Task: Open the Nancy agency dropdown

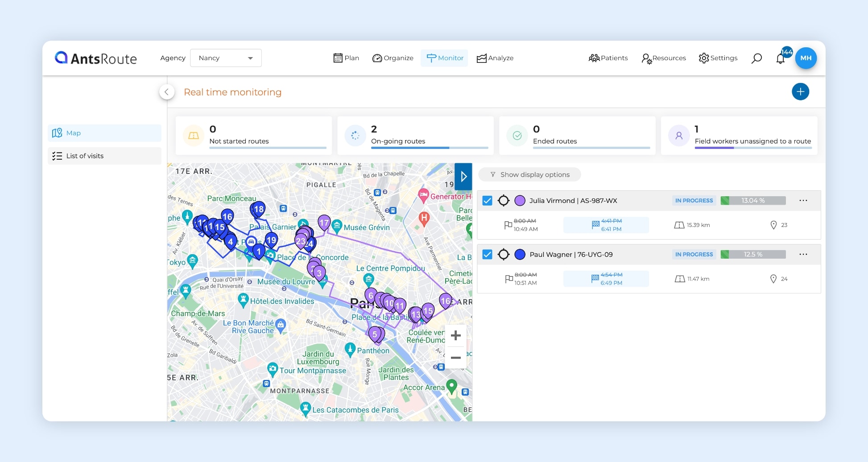Action: pos(225,58)
